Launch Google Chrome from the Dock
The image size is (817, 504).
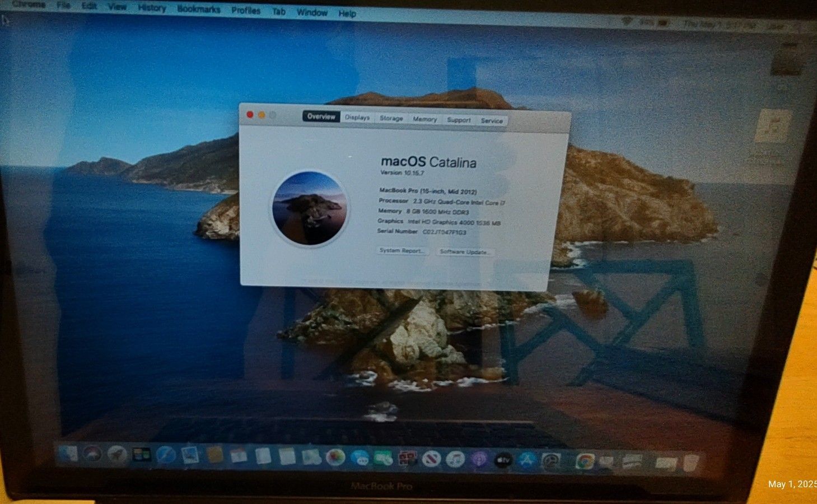[x=585, y=463]
